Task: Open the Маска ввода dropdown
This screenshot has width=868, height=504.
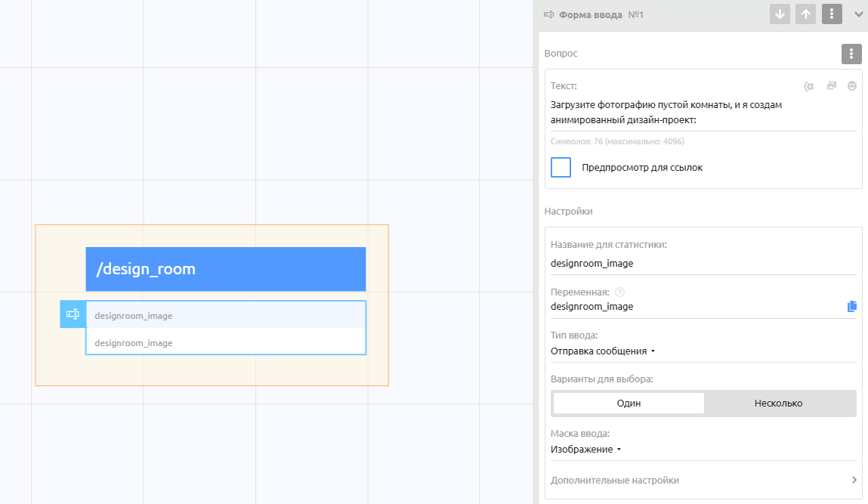Action: point(586,450)
